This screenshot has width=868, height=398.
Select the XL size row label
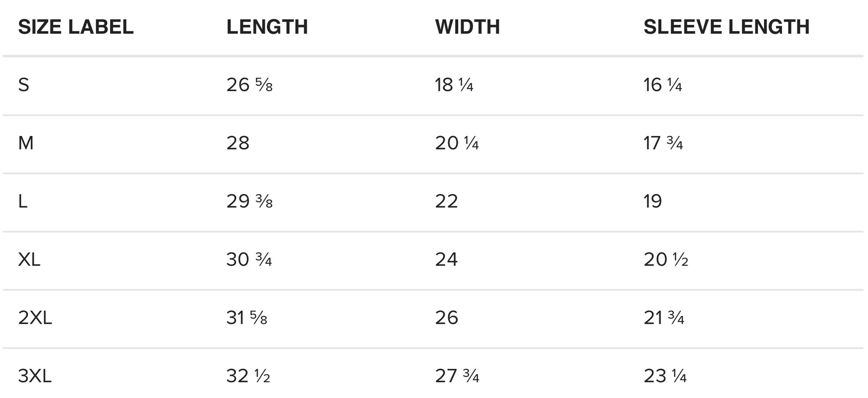coord(29,259)
